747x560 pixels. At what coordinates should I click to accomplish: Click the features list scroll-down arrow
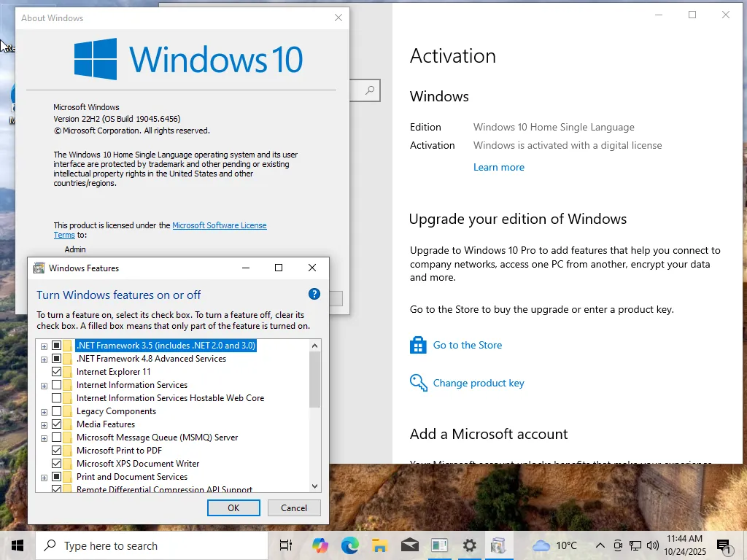314,486
